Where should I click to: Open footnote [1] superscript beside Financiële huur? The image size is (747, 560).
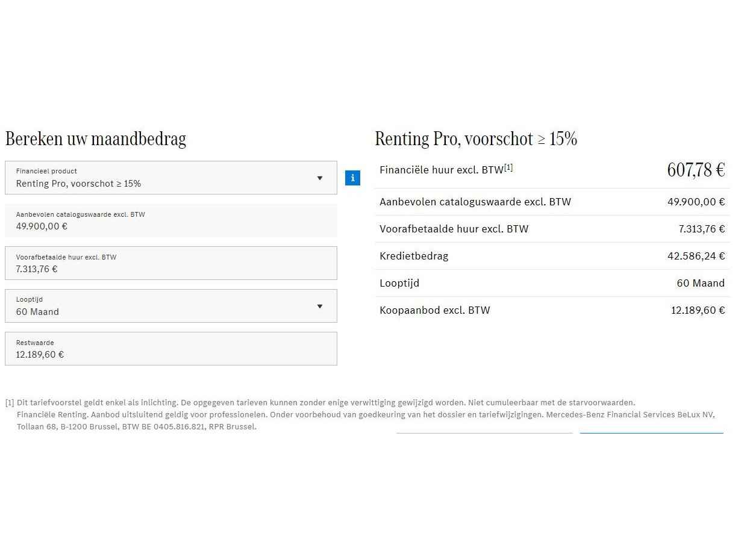[508, 168]
